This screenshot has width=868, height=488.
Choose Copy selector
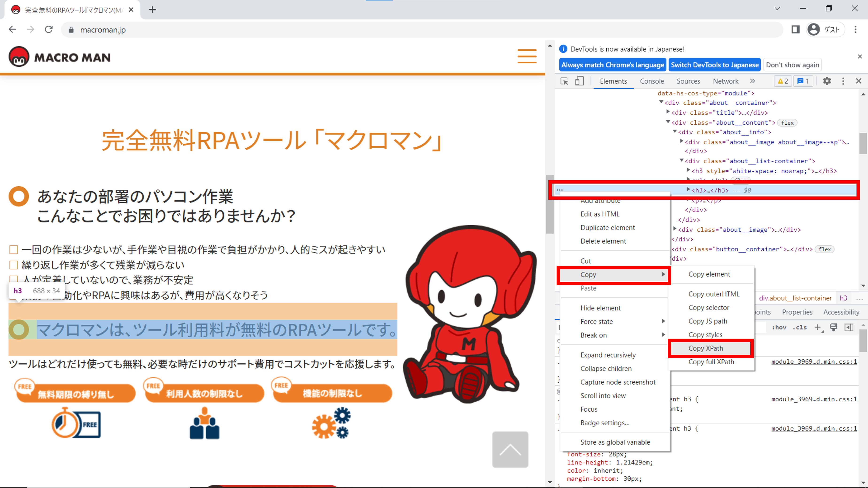(711, 307)
